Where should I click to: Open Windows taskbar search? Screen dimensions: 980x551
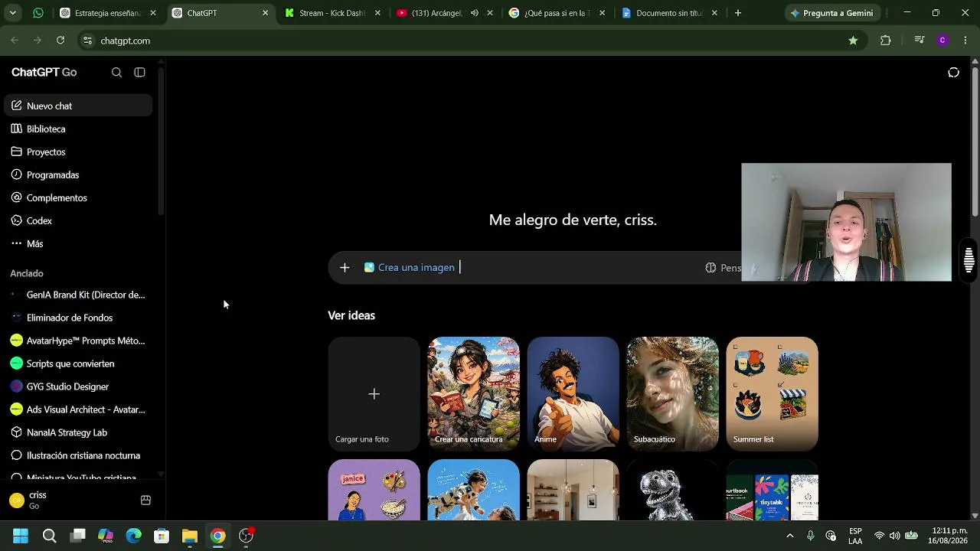(x=49, y=536)
